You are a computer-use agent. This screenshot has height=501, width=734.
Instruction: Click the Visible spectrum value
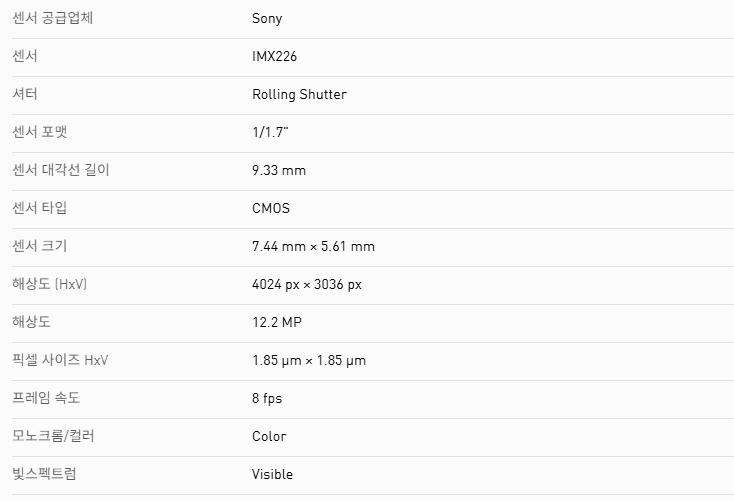(x=272, y=474)
